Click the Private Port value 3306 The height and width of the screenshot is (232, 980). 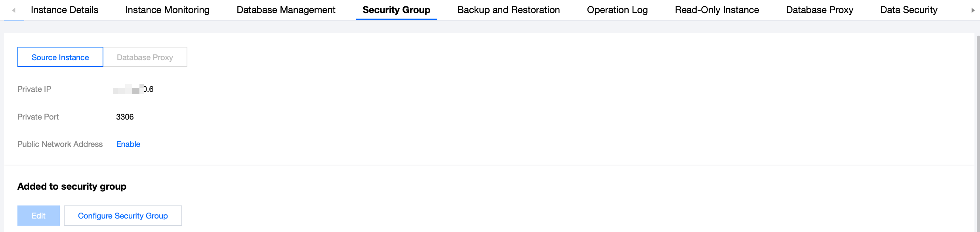tap(125, 117)
